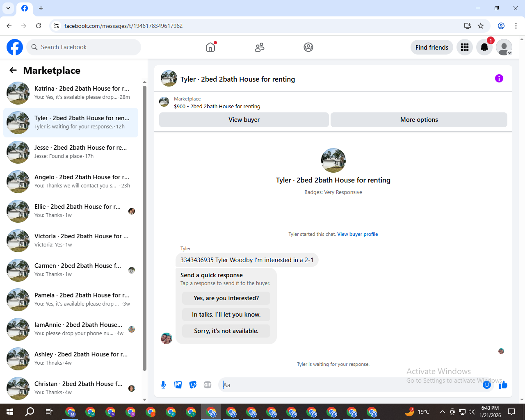
Task: Send quick response 'Sorry, it's not available.'
Action: coord(226,331)
